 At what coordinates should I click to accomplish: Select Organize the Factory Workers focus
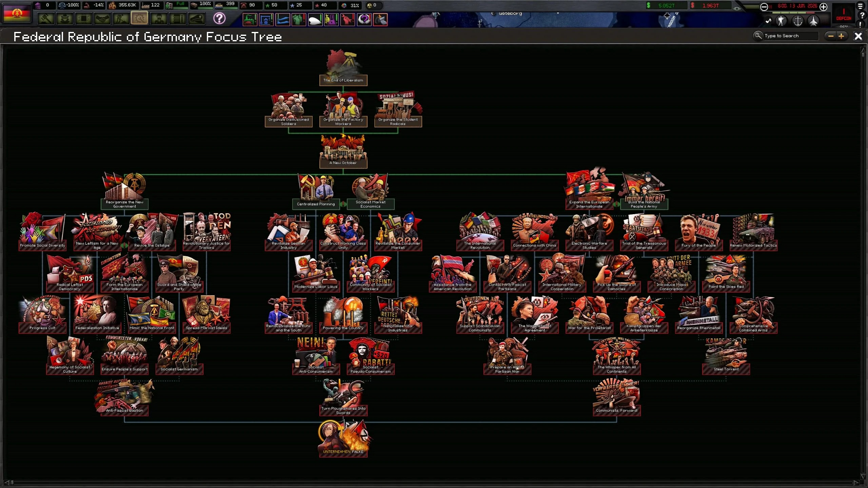343,110
